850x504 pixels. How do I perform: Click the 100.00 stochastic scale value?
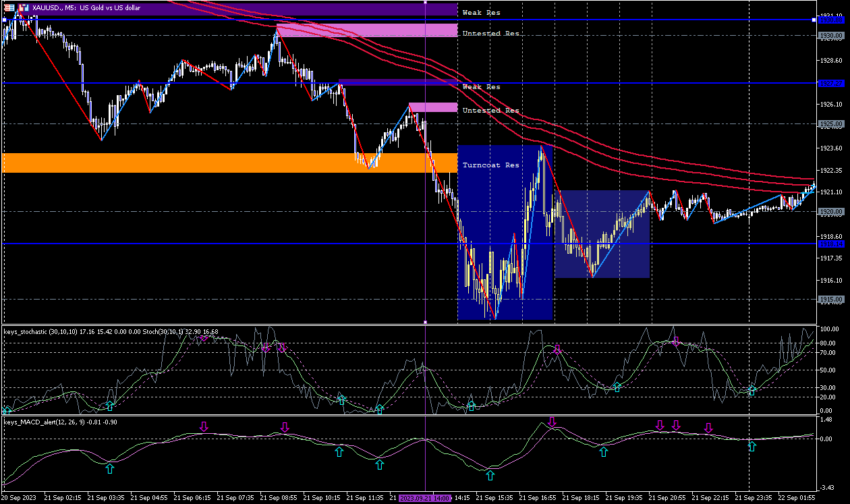830,329
